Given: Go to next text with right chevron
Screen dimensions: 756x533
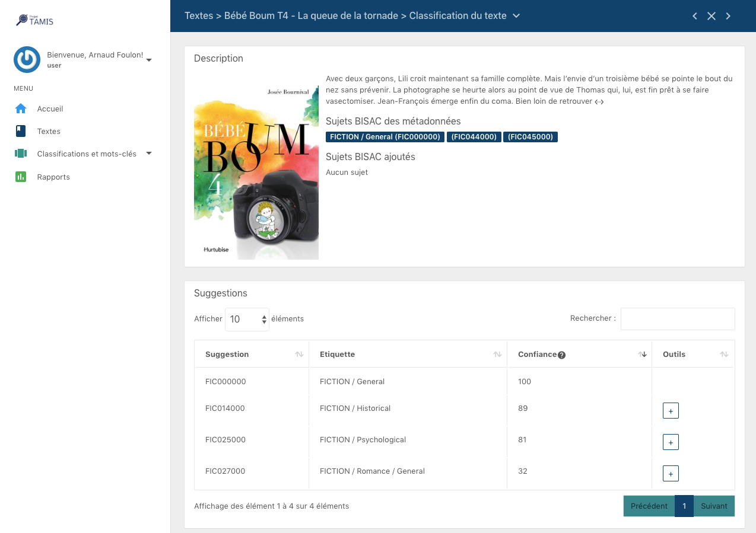Looking at the screenshot, I should click(x=728, y=16).
